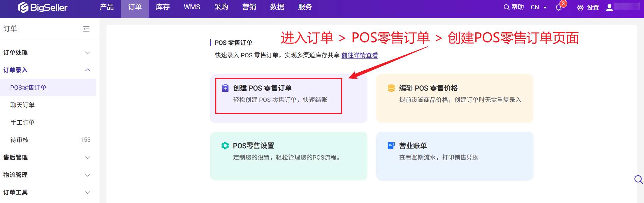Click the POS零售设置 gear icon

(225, 146)
